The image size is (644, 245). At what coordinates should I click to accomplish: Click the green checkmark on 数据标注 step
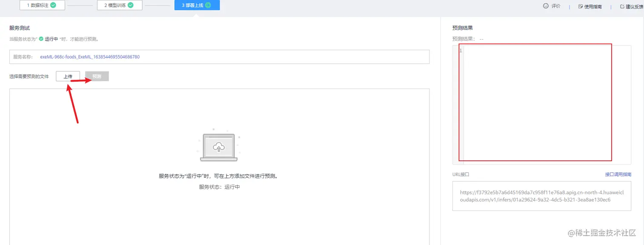(x=53, y=5)
